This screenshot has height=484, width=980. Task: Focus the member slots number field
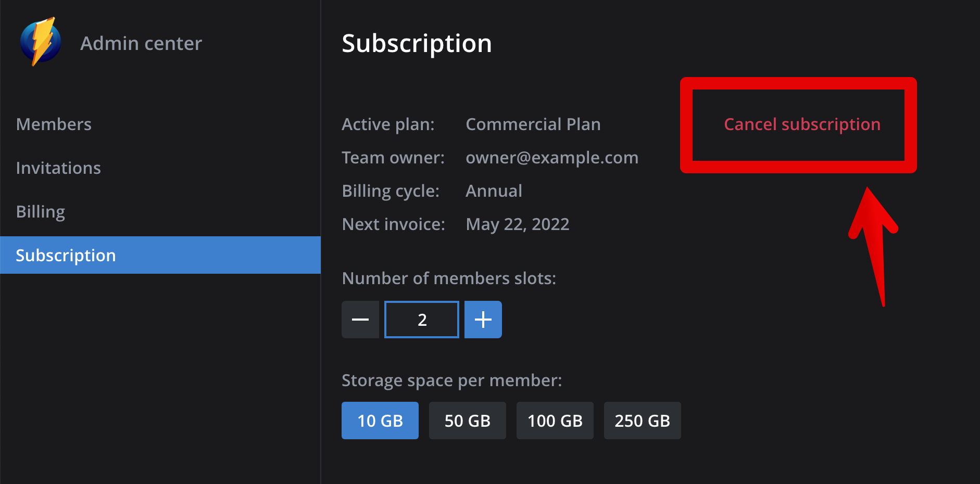422,320
